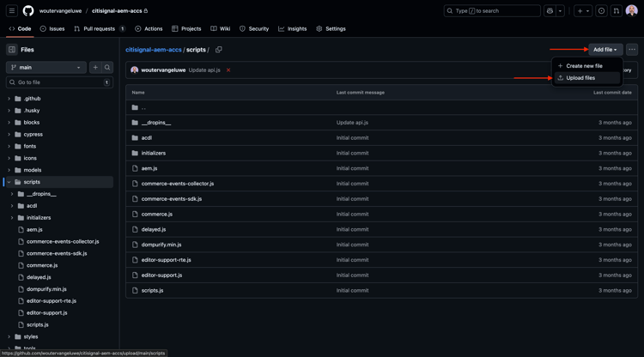
Task: Expand __dropins__ subfolder in sidebar tree
Action: 12,194
